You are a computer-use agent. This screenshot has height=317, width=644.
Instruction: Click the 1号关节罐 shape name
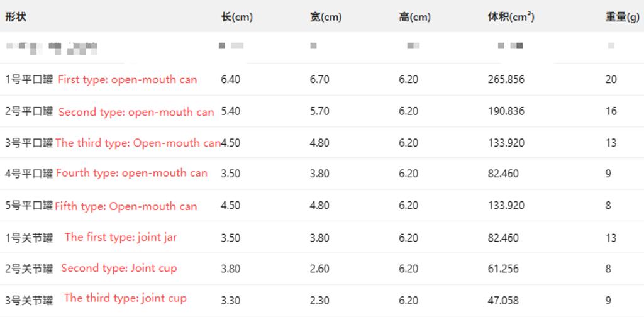29,238
